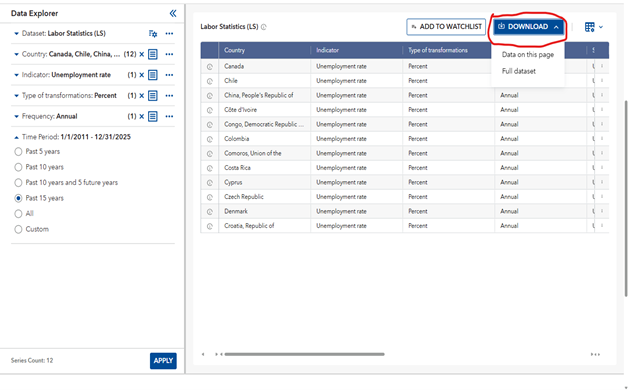Screen dimensions: 628x390
Task: Click the row icon for Costa Rica
Action: coord(209,169)
